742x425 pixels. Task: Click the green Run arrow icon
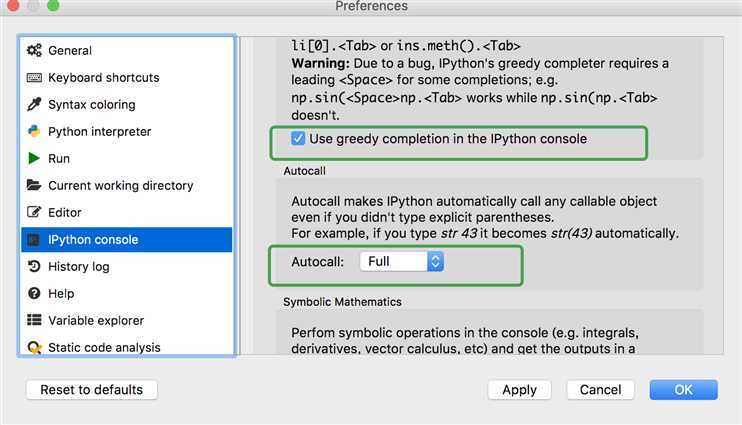click(34, 158)
